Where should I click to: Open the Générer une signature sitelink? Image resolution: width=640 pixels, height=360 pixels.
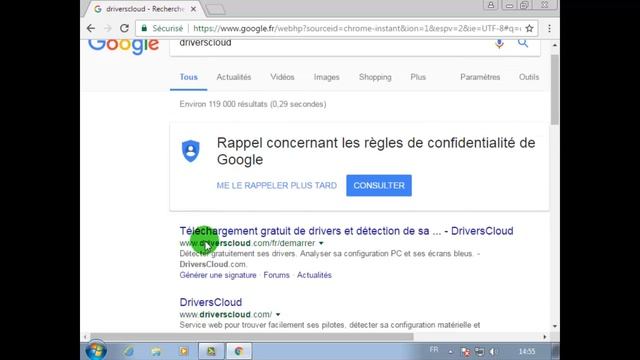pyautogui.click(x=218, y=275)
